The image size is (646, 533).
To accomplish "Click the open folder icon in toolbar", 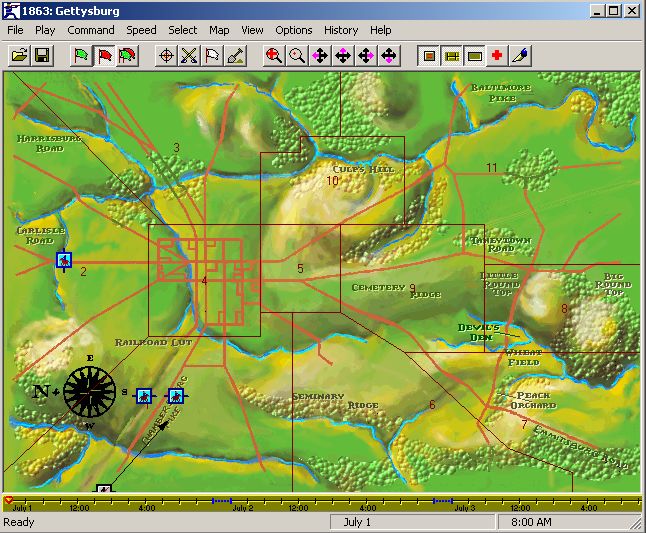I will 19,56.
